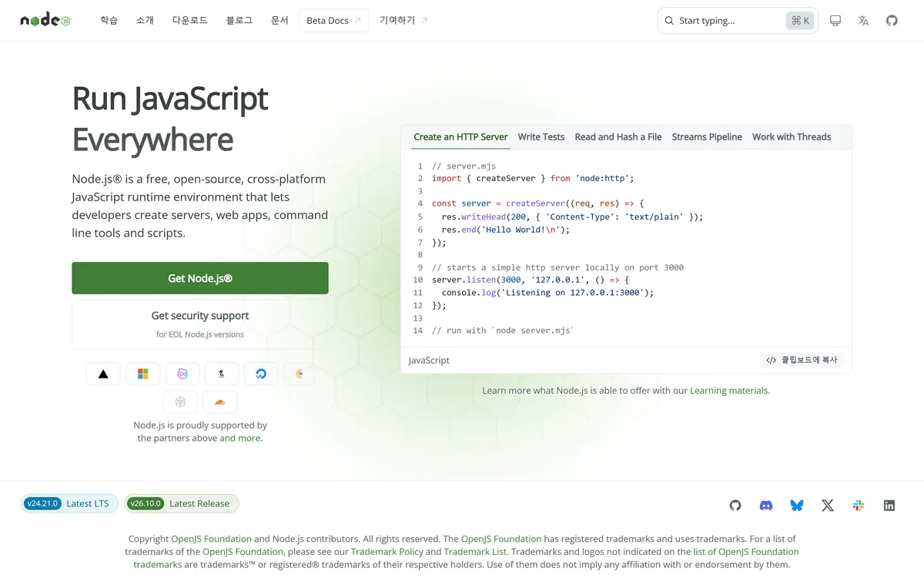The height and width of the screenshot is (578, 924).
Task: Select the Create an HTTP Server tab
Action: coord(460,137)
